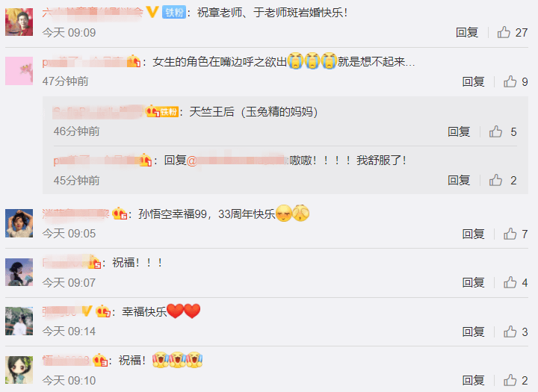This screenshot has height=392, width=538.
Task: Open avatar of first commenter in red
Action: point(19,22)
